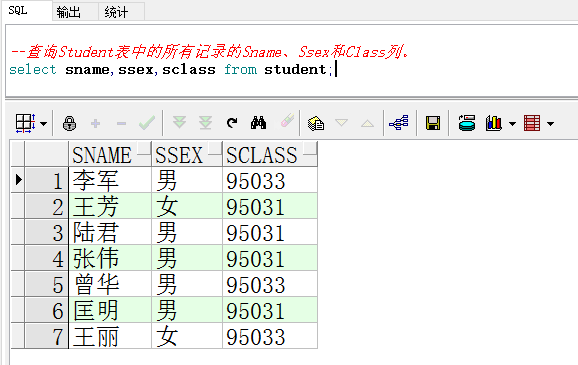The image size is (578, 365).
Task: Click the red SQL comment line
Action: pyautogui.click(x=210, y=52)
